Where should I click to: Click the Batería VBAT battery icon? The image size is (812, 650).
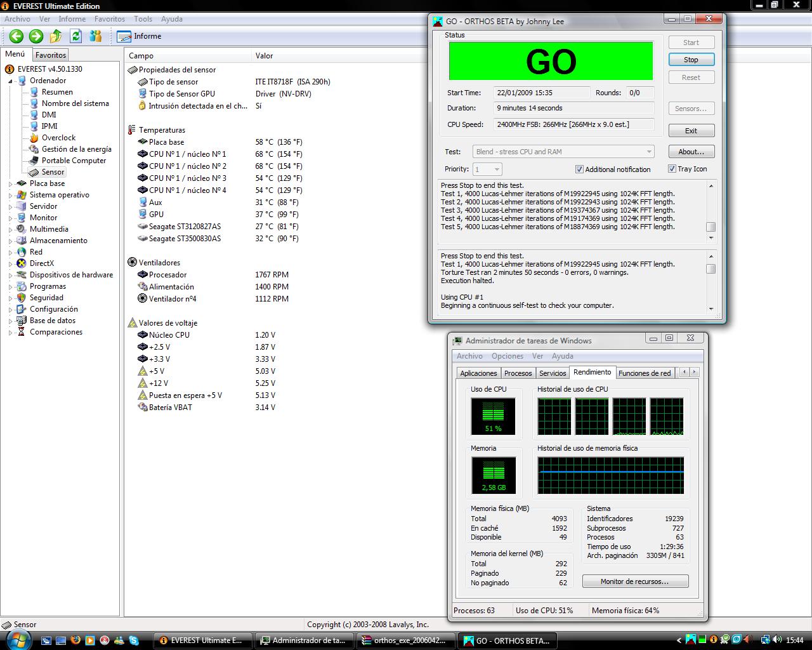(143, 407)
